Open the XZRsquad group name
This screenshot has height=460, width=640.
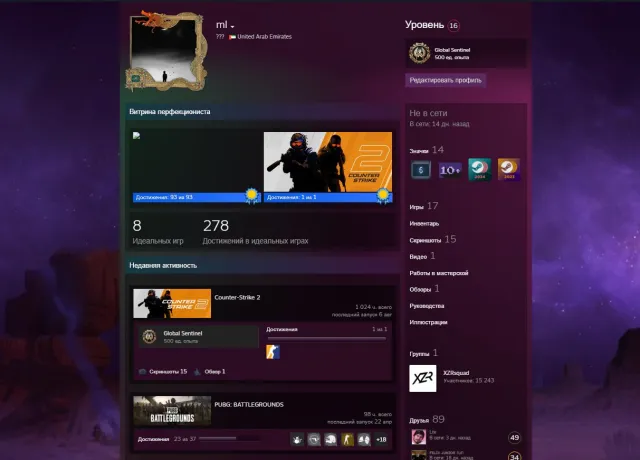[456, 373]
